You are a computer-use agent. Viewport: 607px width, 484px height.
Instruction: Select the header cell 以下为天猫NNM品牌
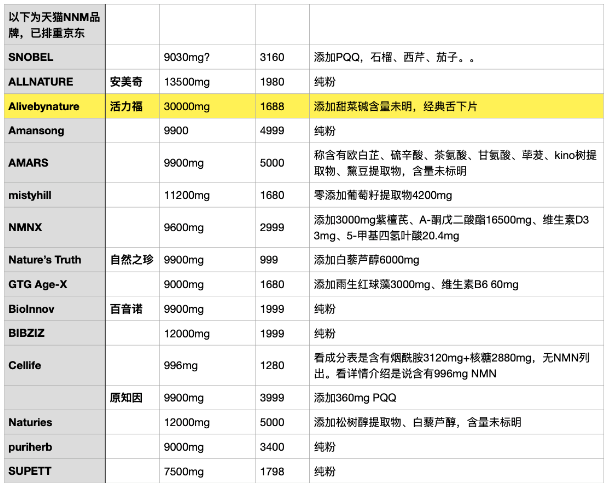click(x=52, y=23)
